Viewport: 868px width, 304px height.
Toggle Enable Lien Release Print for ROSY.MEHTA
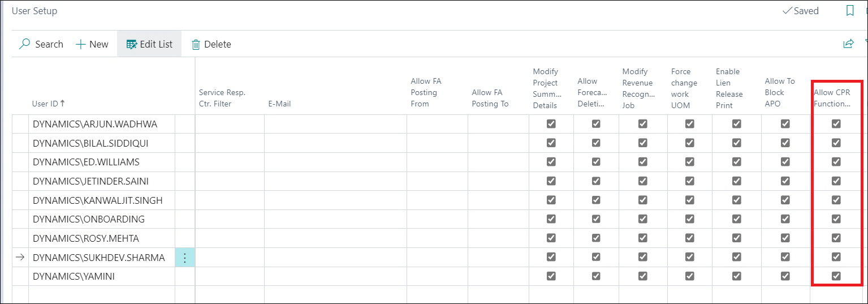click(x=736, y=238)
